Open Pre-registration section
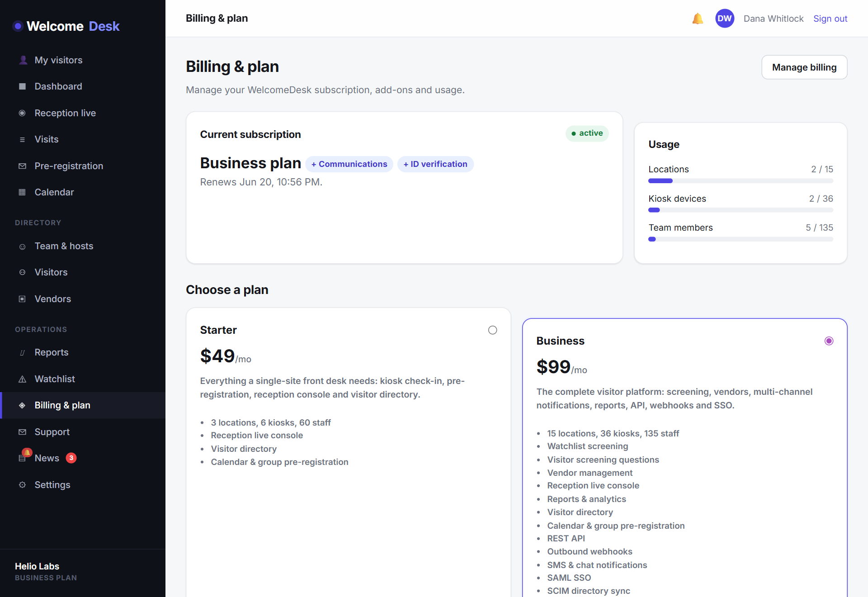868x597 pixels. click(x=83, y=166)
